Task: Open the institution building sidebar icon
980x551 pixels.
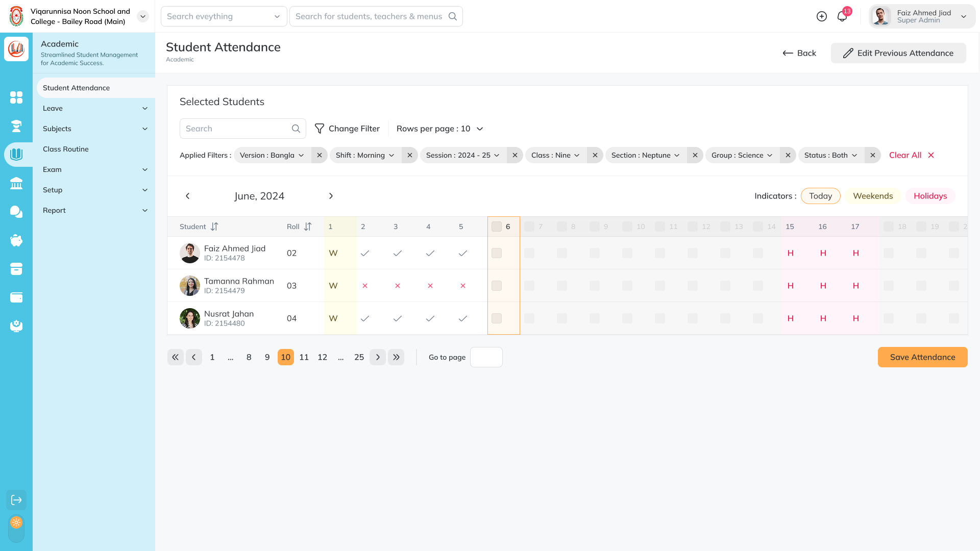Action: pyautogui.click(x=16, y=183)
